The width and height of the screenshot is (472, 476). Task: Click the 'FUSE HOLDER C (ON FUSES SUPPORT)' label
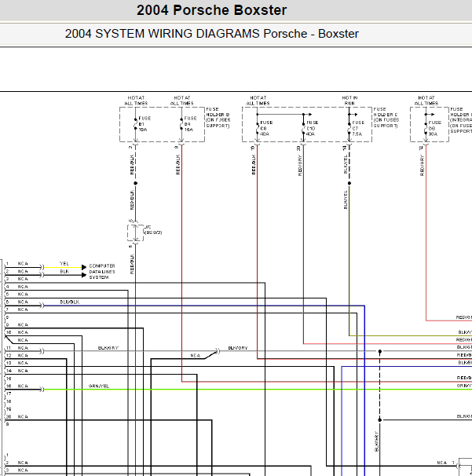[386, 118]
